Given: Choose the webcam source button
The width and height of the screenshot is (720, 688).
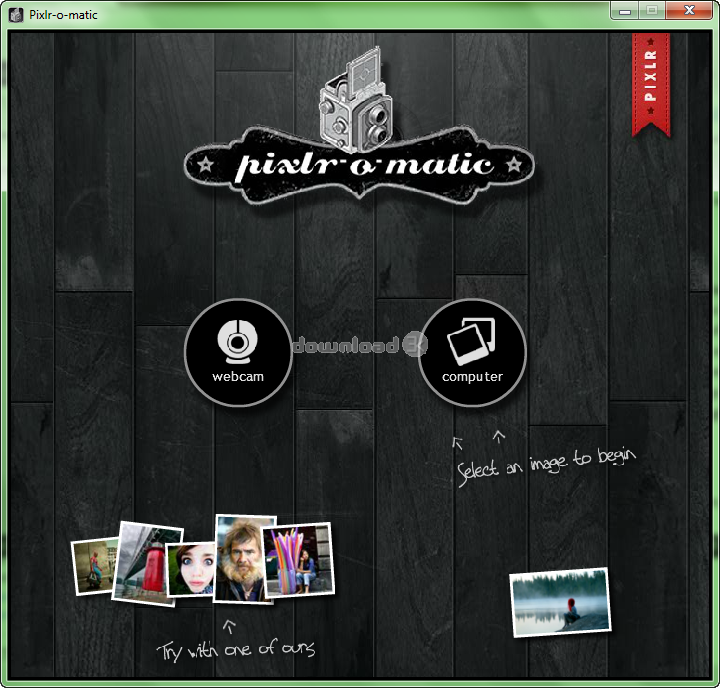Looking at the screenshot, I should [x=238, y=352].
